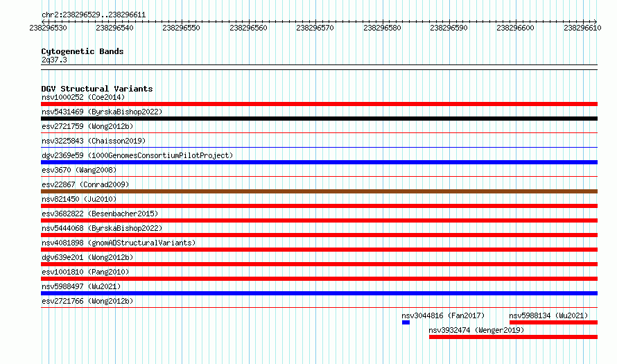Click esv3682822 (Besenbacher2015) label

click(100, 214)
